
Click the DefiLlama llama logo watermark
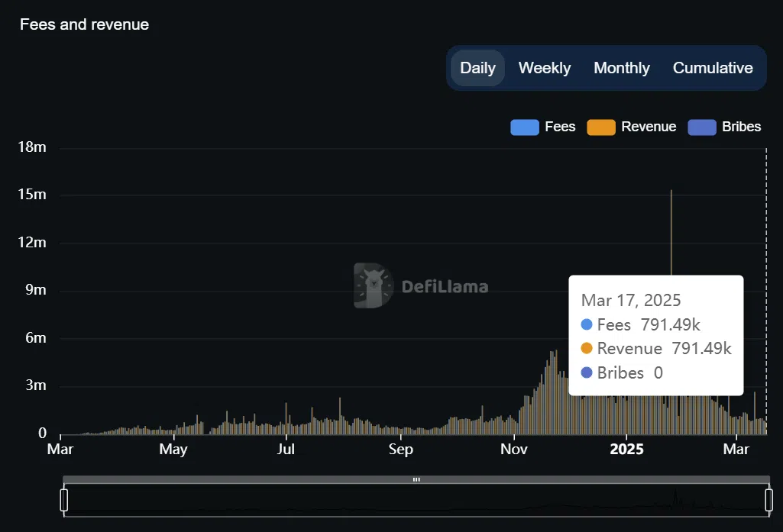tap(373, 286)
